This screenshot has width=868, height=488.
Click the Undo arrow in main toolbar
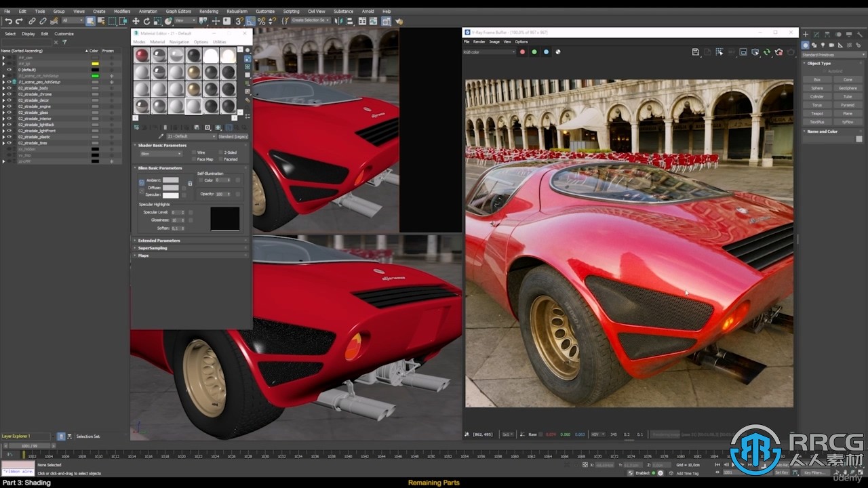[x=8, y=21]
